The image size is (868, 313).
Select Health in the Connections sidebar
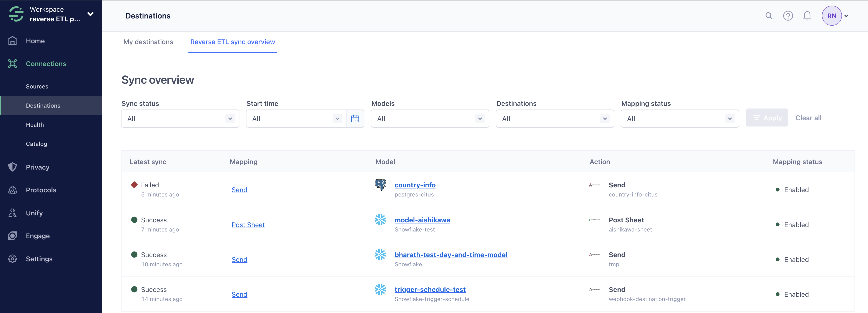[x=35, y=124]
